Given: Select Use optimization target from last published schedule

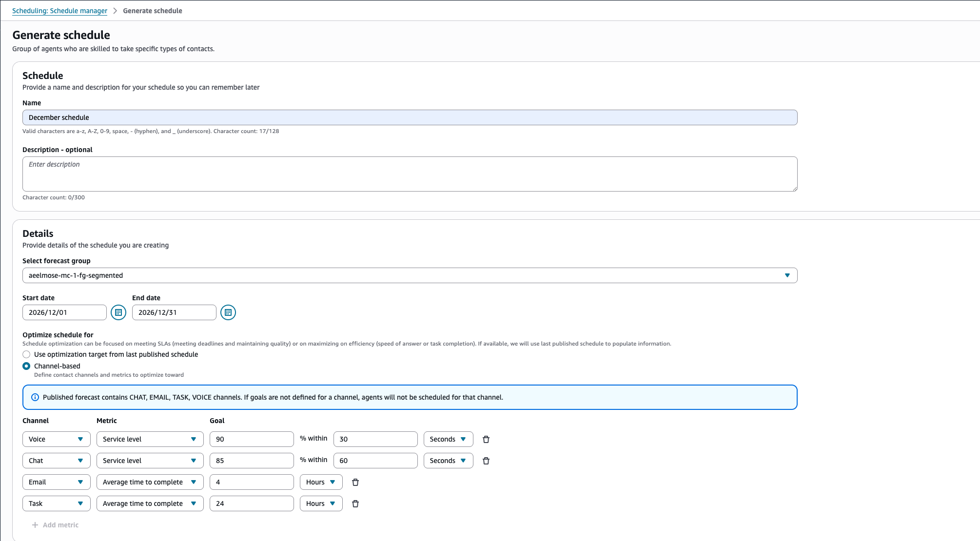Looking at the screenshot, I should (x=26, y=354).
